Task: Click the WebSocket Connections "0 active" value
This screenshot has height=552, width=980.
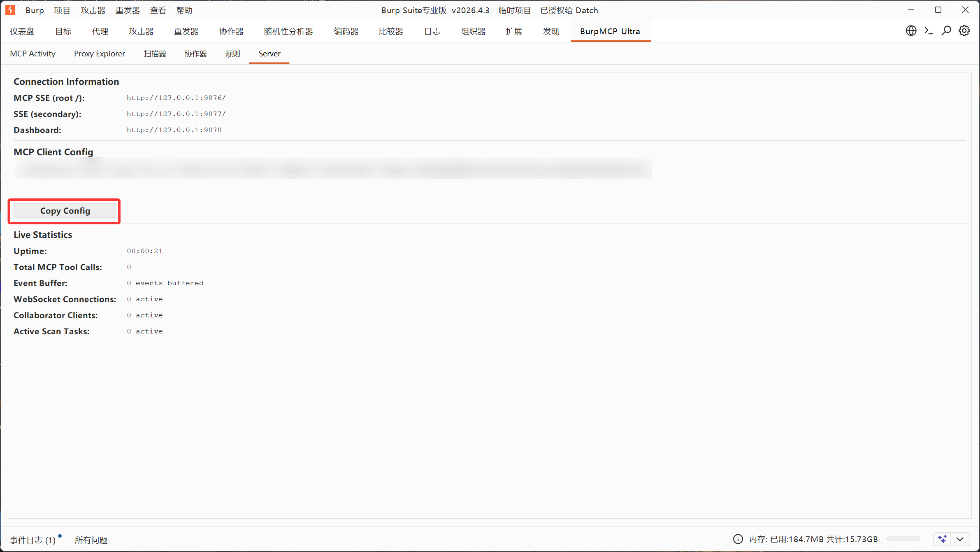Action: 145,299
